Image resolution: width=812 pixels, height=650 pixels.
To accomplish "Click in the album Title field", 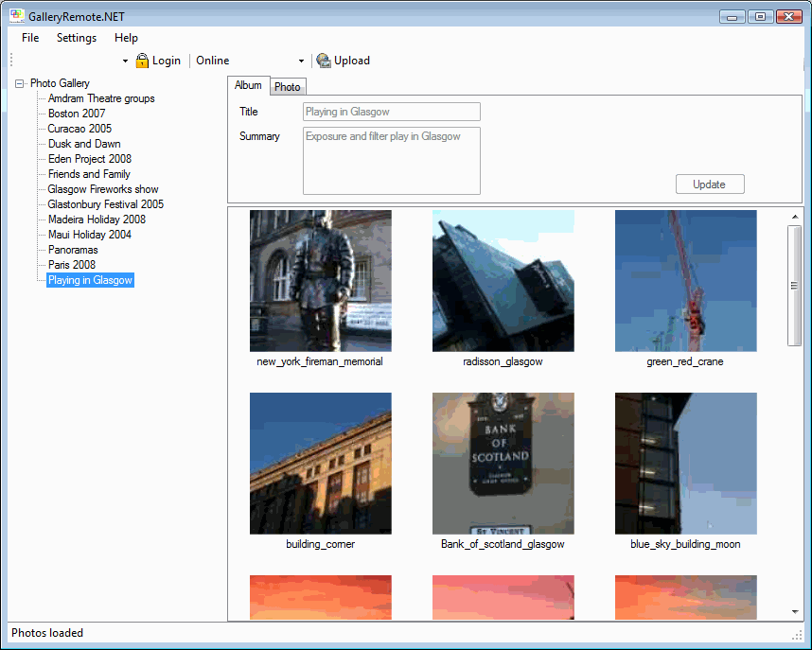I will coord(392,112).
